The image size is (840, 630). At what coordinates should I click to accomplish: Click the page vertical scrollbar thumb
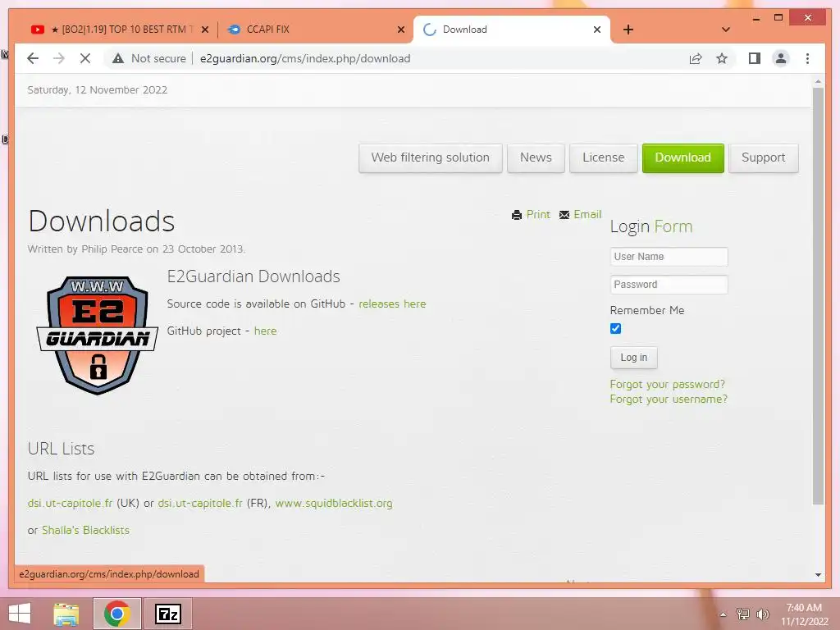(x=818, y=296)
